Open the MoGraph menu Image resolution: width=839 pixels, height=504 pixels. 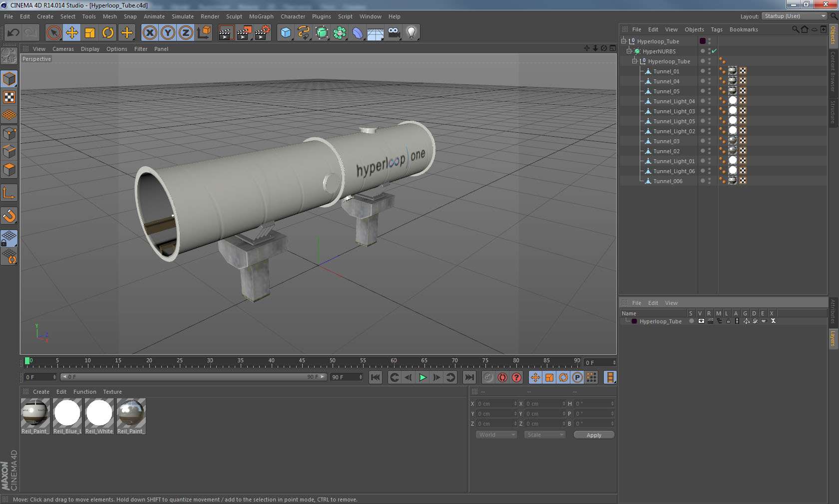[261, 16]
